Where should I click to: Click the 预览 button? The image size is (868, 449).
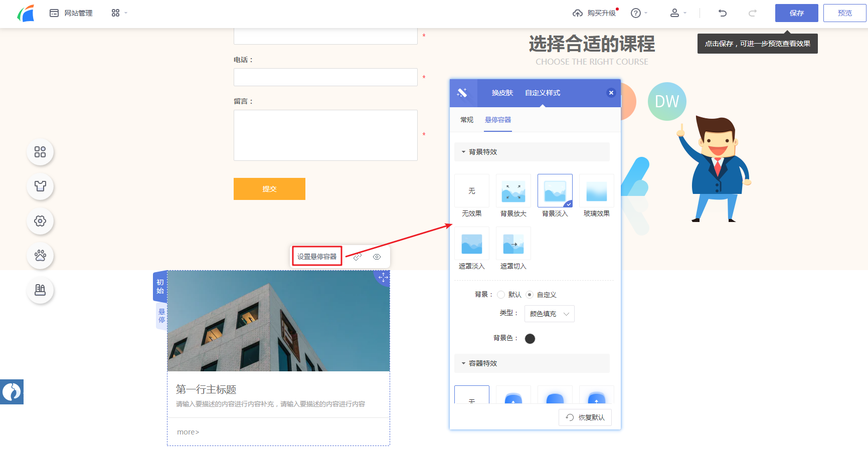(x=844, y=13)
